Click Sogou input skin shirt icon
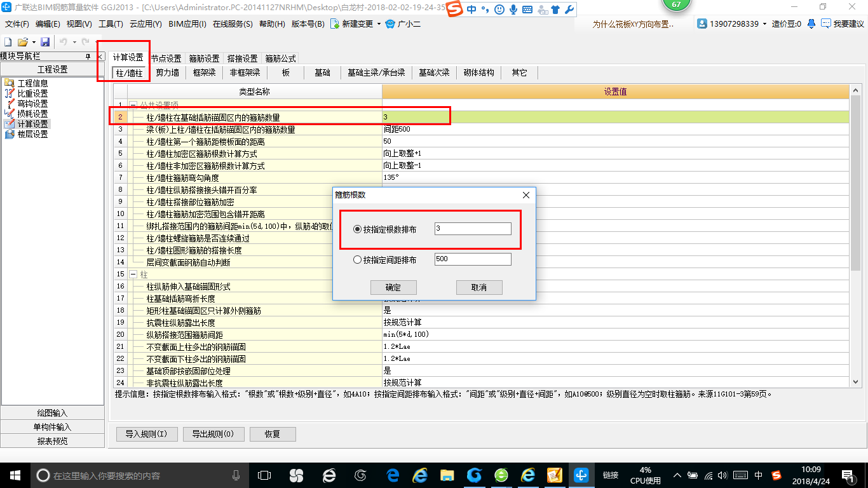 [x=555, y=10]
